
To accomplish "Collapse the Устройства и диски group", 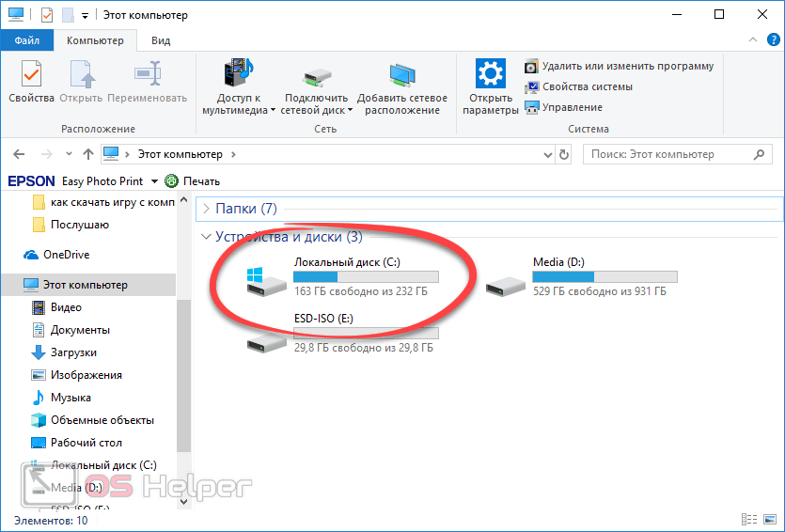I will (x=207, y=237).
